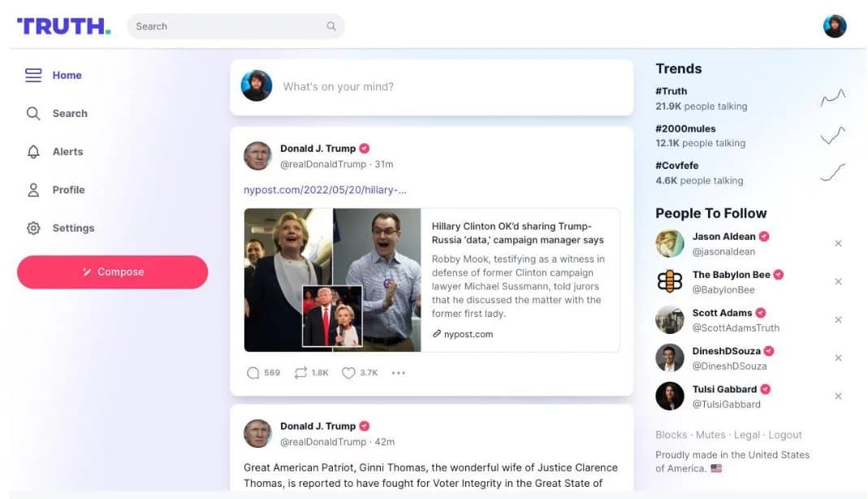Open Search in the sidebar menu

tap(57, 114)
